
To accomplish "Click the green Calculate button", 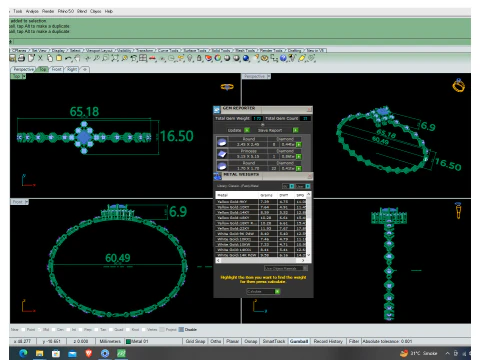I will tap(277, 291).
